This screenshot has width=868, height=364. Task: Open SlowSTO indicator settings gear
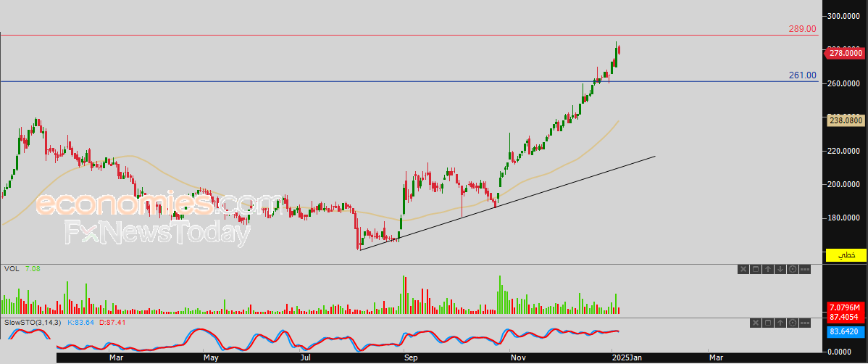[792, 323]
